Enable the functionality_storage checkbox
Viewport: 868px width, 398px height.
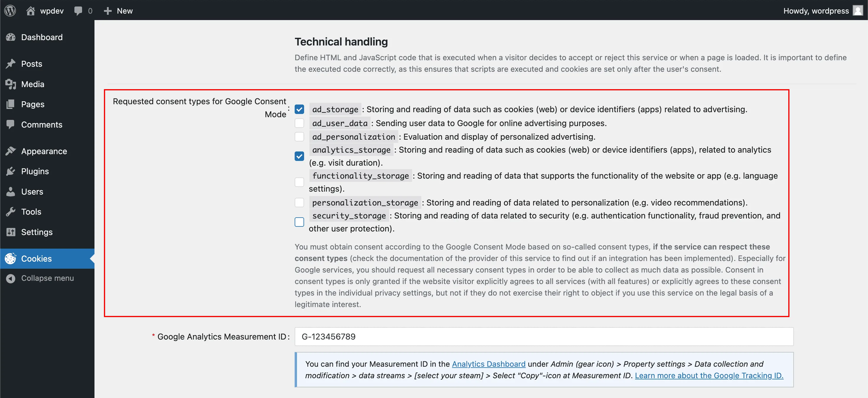(x=299, y=182)
